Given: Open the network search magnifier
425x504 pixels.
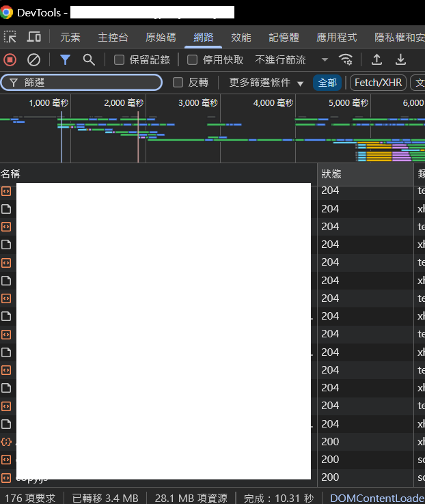Looking at the screenshot, I should point(89,59).
